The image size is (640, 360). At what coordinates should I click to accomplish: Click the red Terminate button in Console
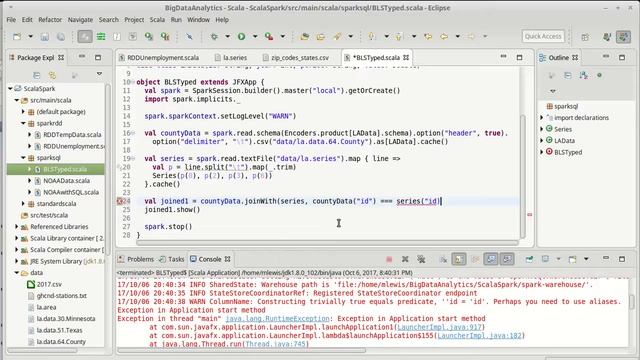[x=389, y=259]
